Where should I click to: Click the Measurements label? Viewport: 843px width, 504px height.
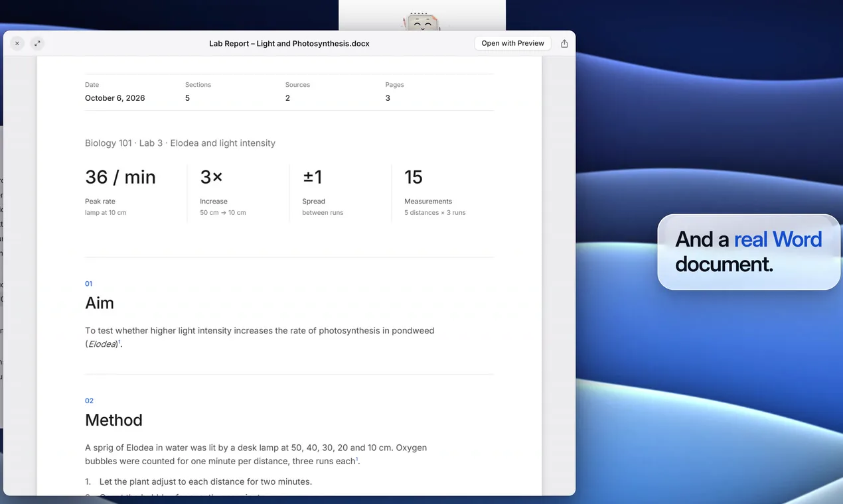[x=428, y=202]
